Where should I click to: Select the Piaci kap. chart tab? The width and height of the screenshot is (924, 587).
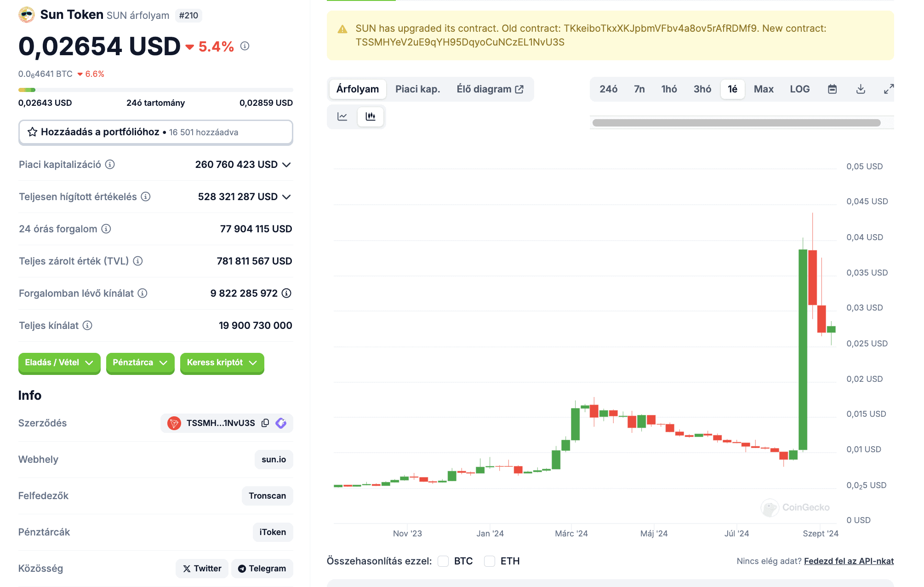coord(417,89)
